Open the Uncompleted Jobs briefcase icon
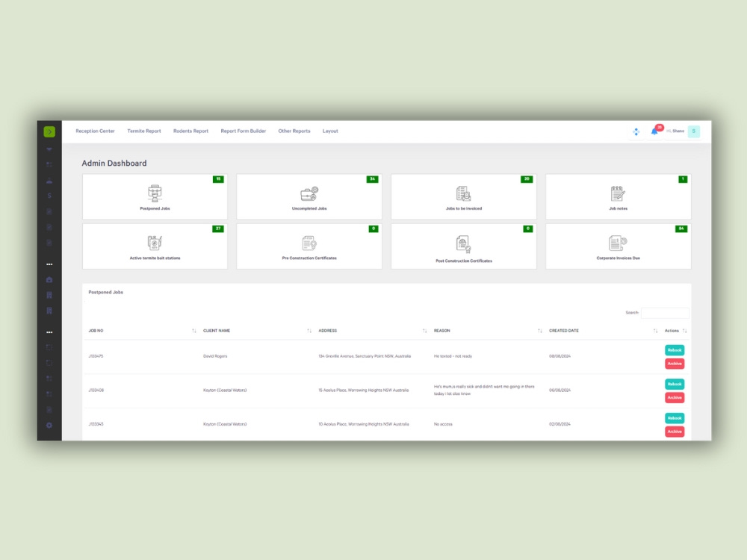 (x=309, y=194)
